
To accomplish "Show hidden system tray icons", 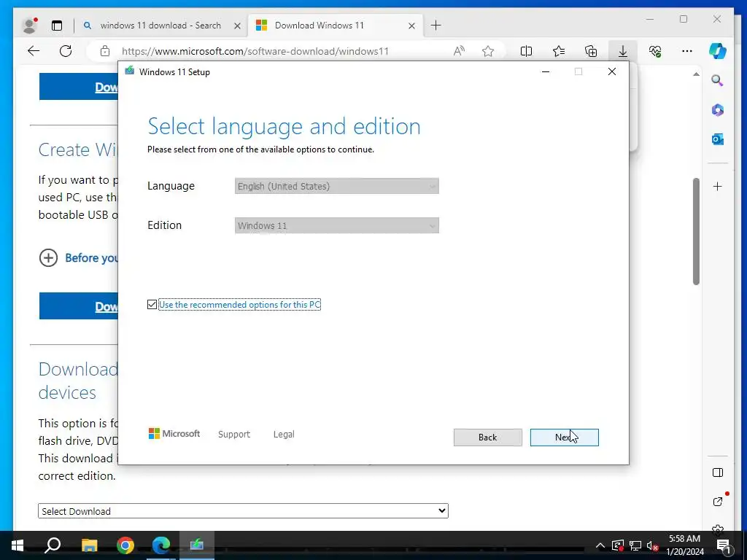I will 600,545.
